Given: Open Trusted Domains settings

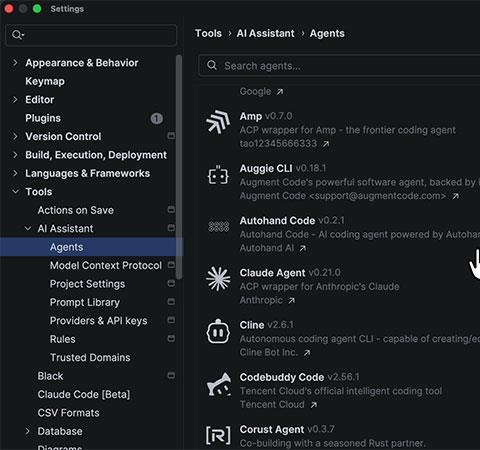Looking at the screenshot, I should (90, 357).
